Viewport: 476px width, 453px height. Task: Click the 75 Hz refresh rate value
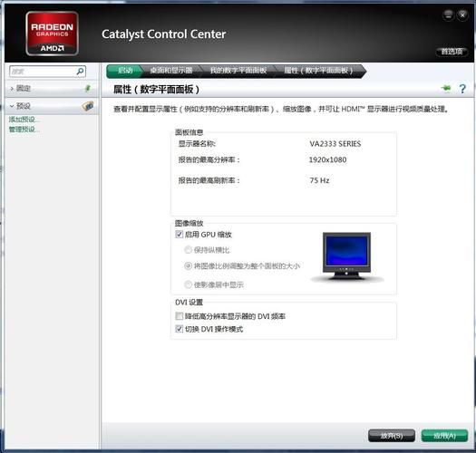pyautogui.click(x=319, y=180)
